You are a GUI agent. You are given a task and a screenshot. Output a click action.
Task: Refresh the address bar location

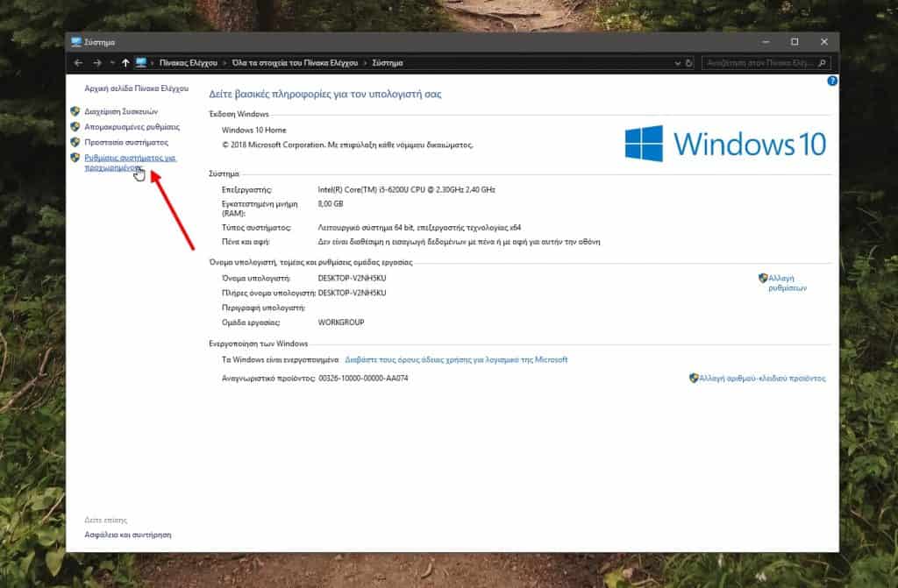[x=689, y=63]
